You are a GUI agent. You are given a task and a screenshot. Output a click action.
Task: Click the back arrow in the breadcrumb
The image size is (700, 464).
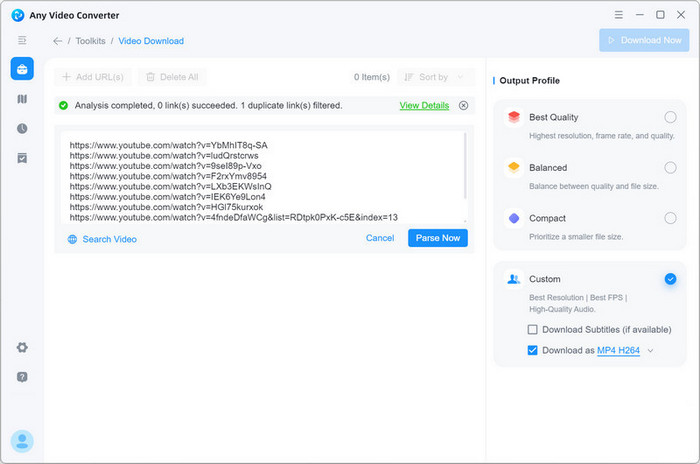point(58,41)
